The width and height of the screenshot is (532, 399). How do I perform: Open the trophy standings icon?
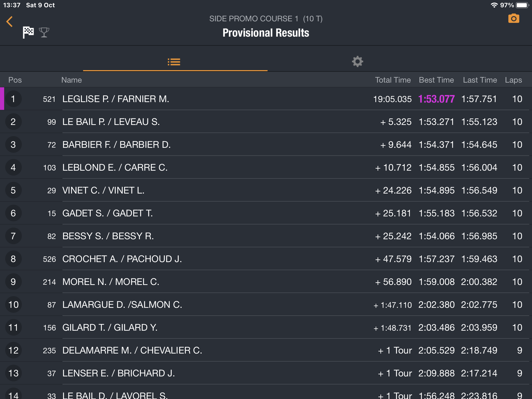coord(44,32)
